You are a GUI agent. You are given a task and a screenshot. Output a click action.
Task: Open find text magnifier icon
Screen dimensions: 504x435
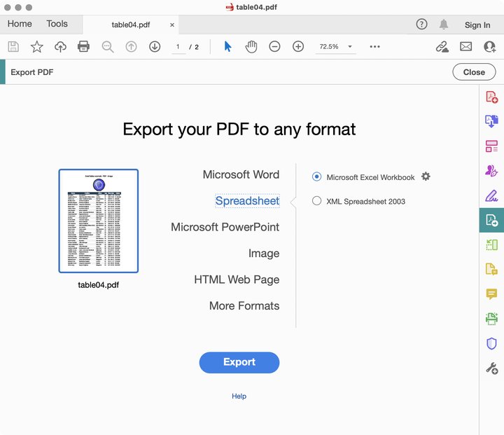[108, 47]
